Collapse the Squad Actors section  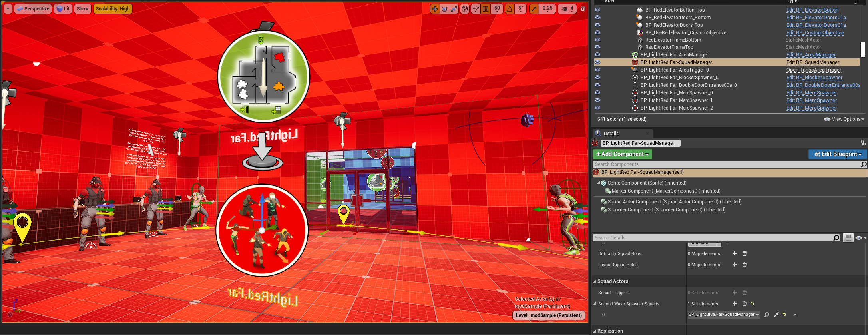pos(595,281)
